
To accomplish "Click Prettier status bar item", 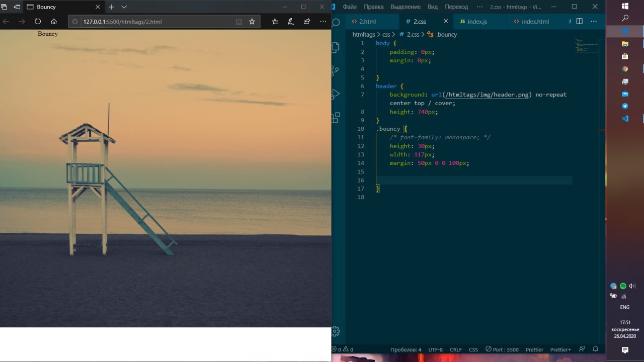I will point(534,349).
